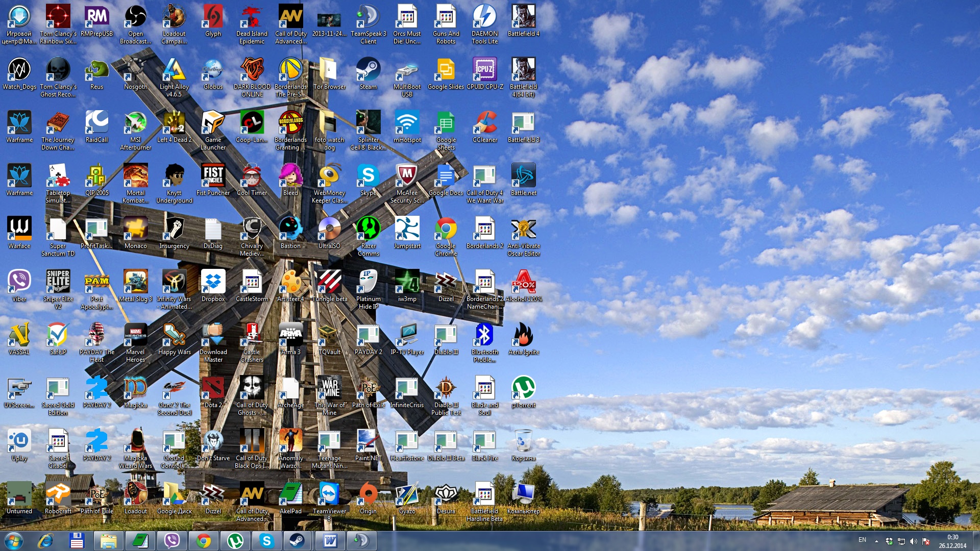Switch to Steam in the taskbar

tap(297, 541)
